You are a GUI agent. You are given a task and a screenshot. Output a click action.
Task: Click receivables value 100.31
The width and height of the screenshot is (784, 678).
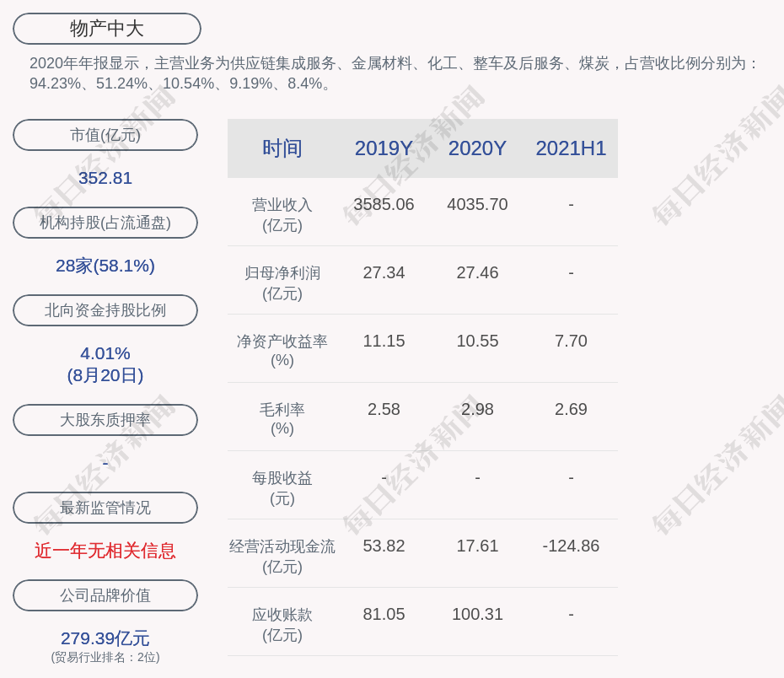tap(477, 615)
